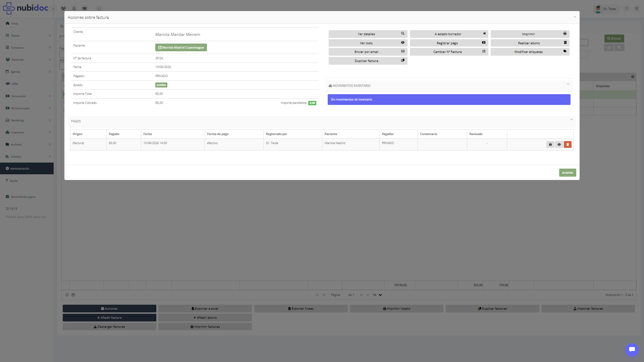Open the users group icon in top bar

point(63,9)
